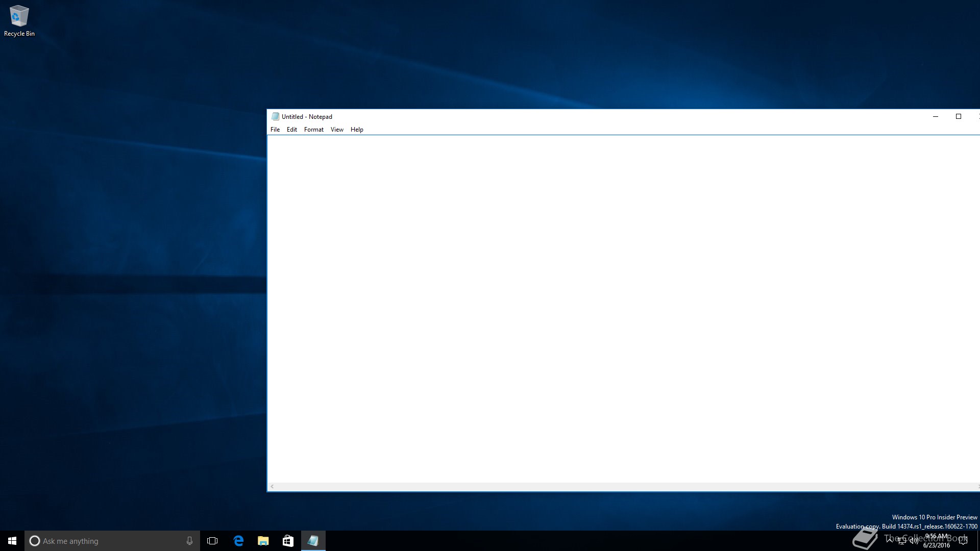Maximize the Notepad window
Viewport: 980px width, 551px height.
pos(959,116)
